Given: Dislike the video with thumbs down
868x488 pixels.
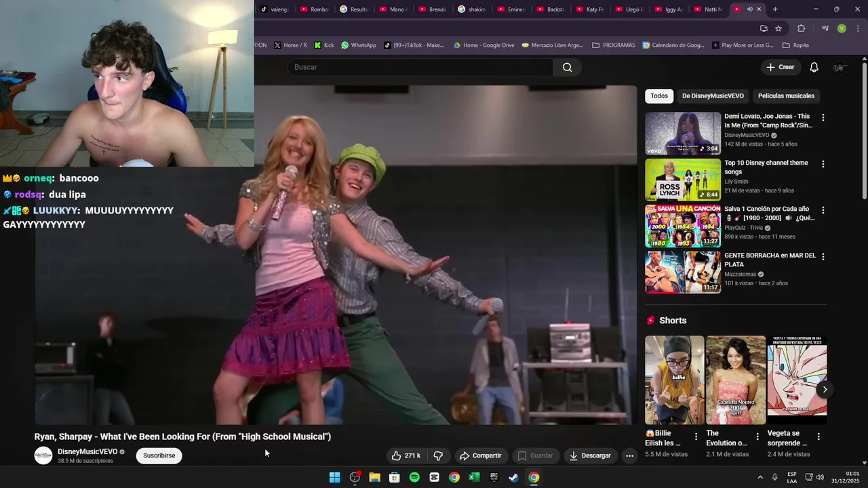Looking at the screenshot, I should (438, 455).
